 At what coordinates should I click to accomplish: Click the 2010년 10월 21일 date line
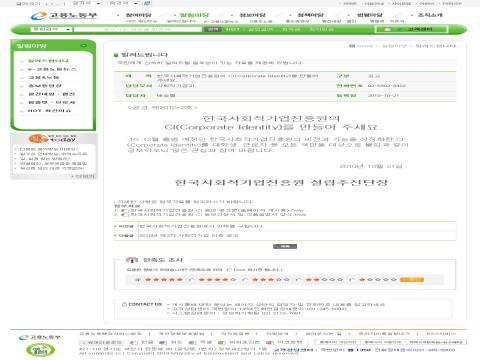pos(371,166)
